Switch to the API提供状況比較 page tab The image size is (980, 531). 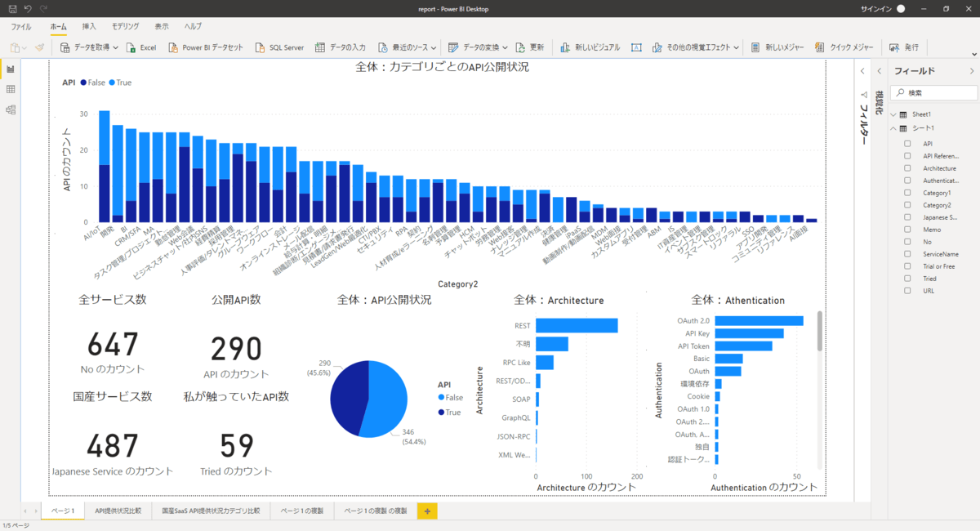tap(118, 511)
